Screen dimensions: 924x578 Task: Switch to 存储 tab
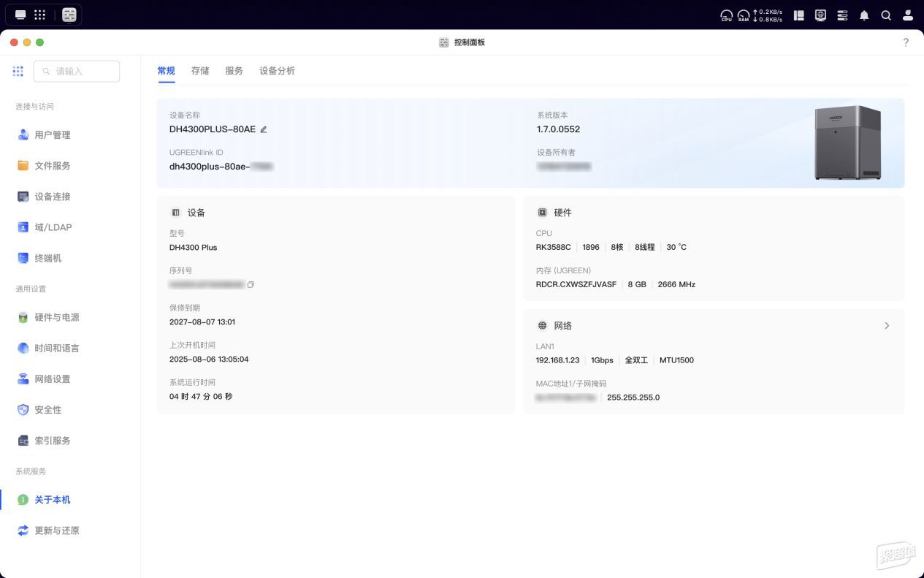pos(200,71)
